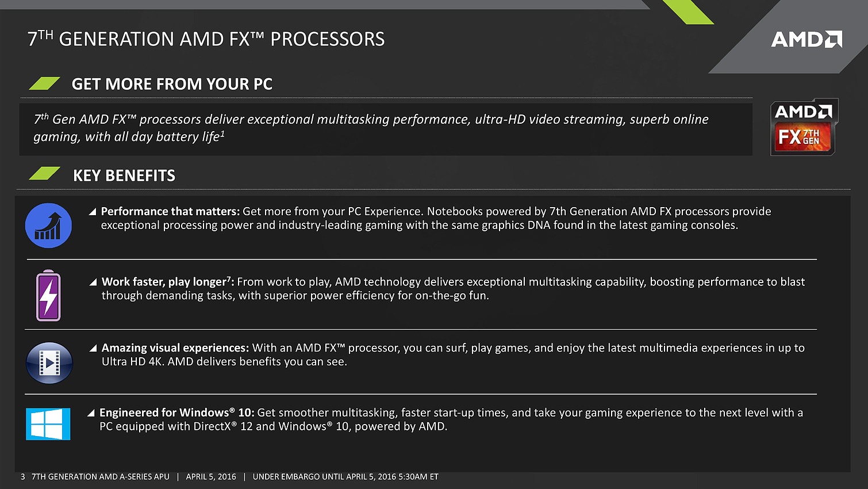The image size is (868, 489).
Task: Click the Performance that matters bold text
Action: (170, 211)
